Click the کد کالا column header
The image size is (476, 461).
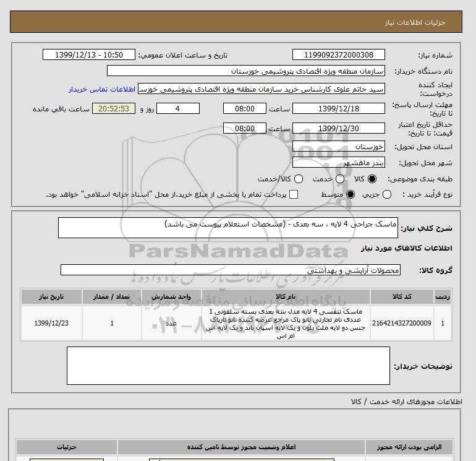tap(402, 296)
